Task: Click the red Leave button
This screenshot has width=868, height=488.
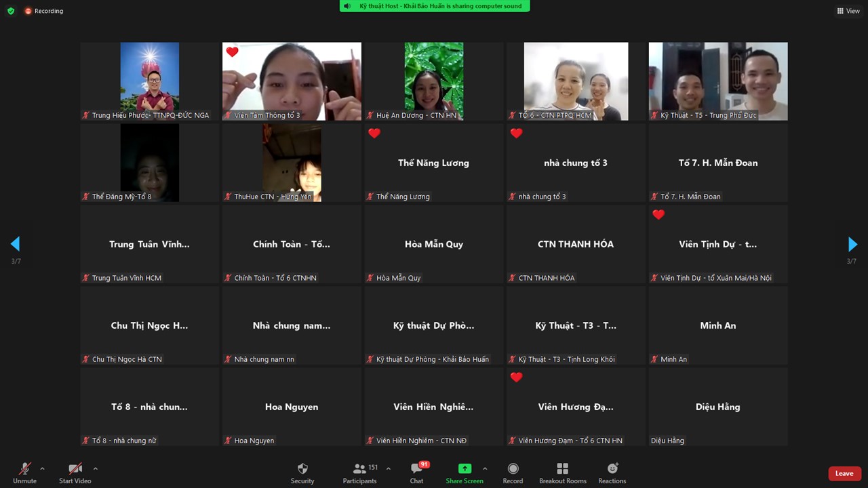Action: tap(844, 474)
